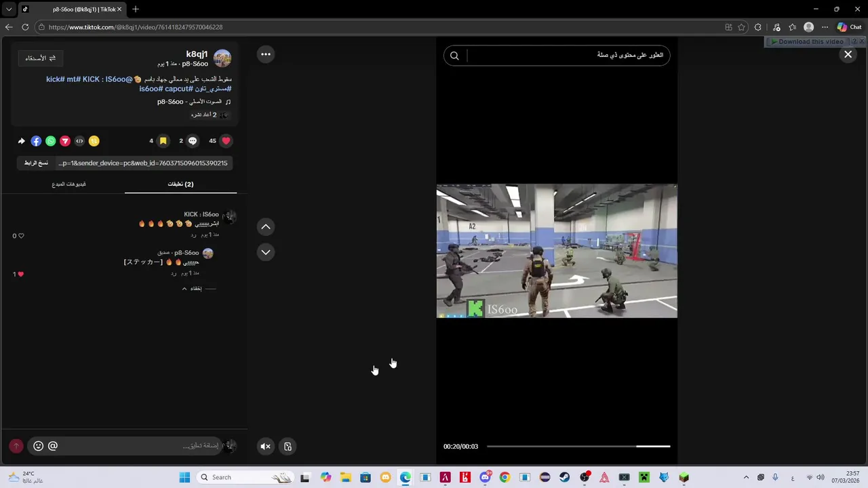Click the search magnifier in the video search box
The width and height of the screenshot is (868, 488).
454,56
